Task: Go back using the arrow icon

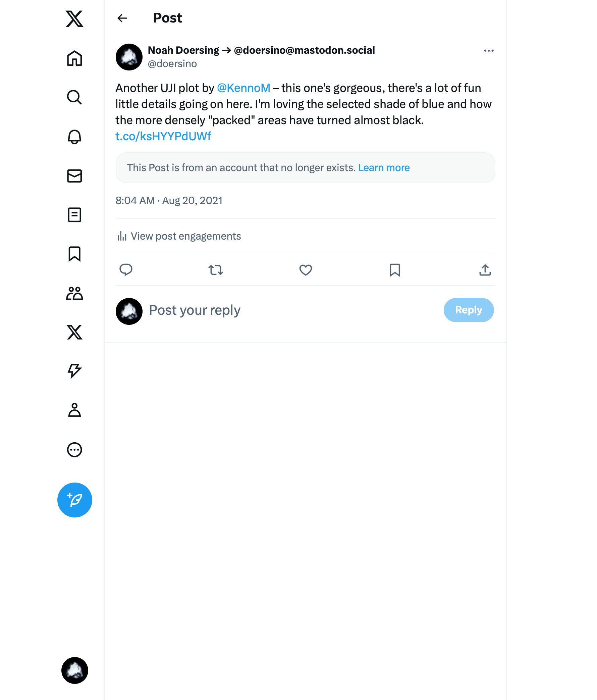Action: pyautogui.click(x=122, y=18)
